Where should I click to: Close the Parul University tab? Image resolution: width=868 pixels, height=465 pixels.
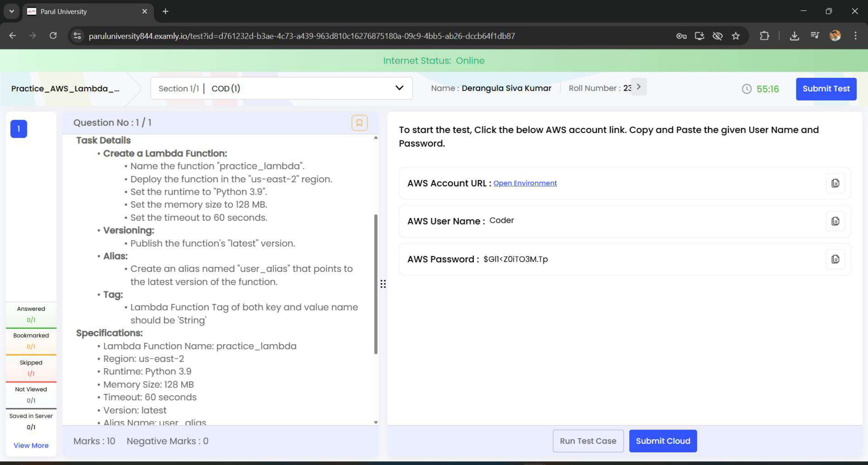point(144,11)
